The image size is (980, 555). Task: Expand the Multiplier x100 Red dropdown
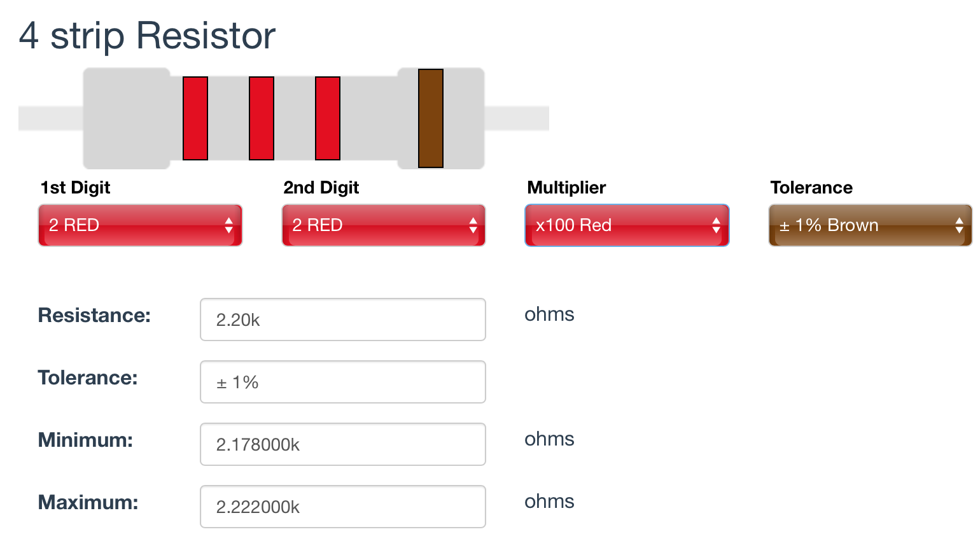pos(627,225)
